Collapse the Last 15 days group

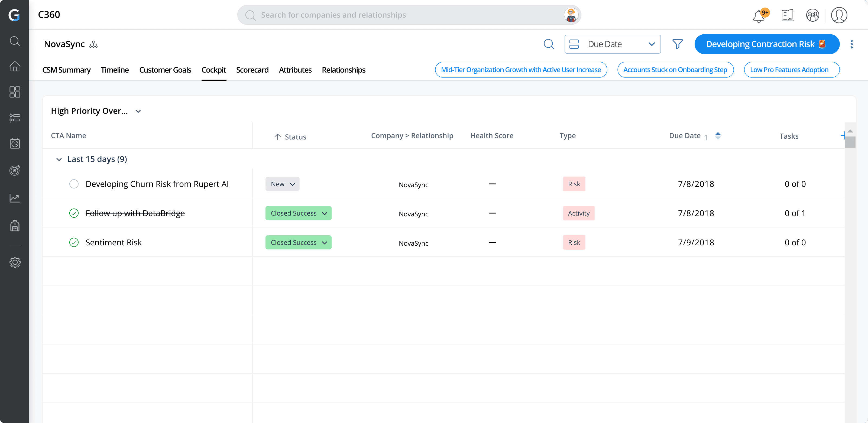click(59, 159)
